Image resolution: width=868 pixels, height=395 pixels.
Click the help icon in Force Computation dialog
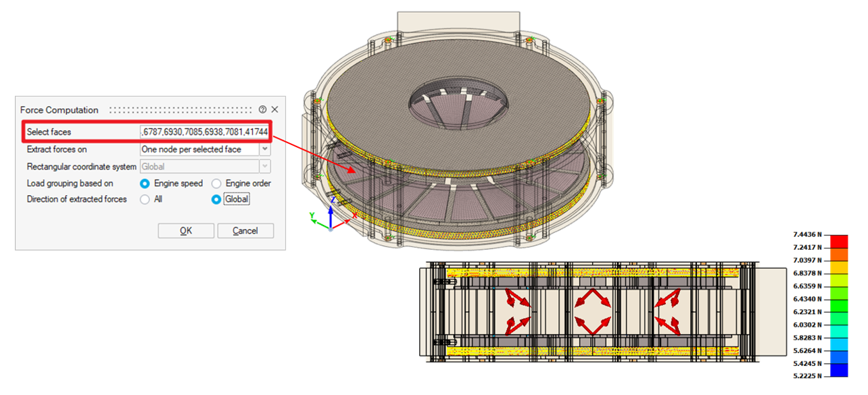point(262,109)
